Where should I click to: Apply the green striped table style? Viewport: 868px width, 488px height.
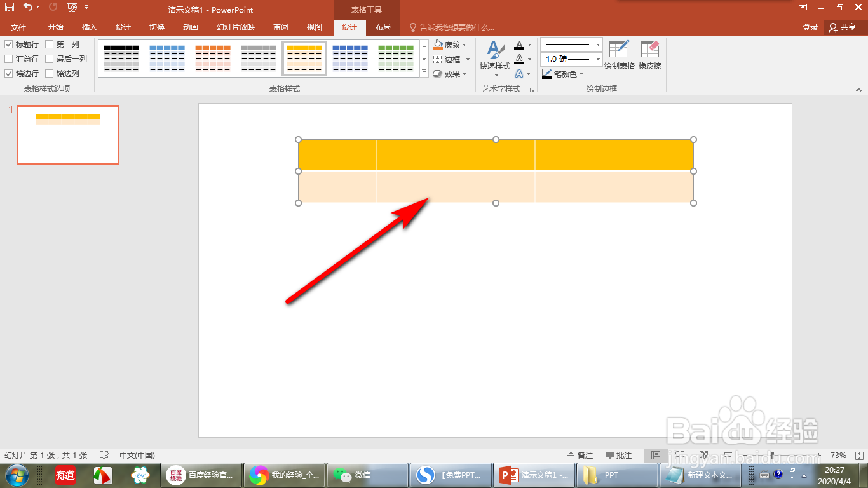[396, 58]
